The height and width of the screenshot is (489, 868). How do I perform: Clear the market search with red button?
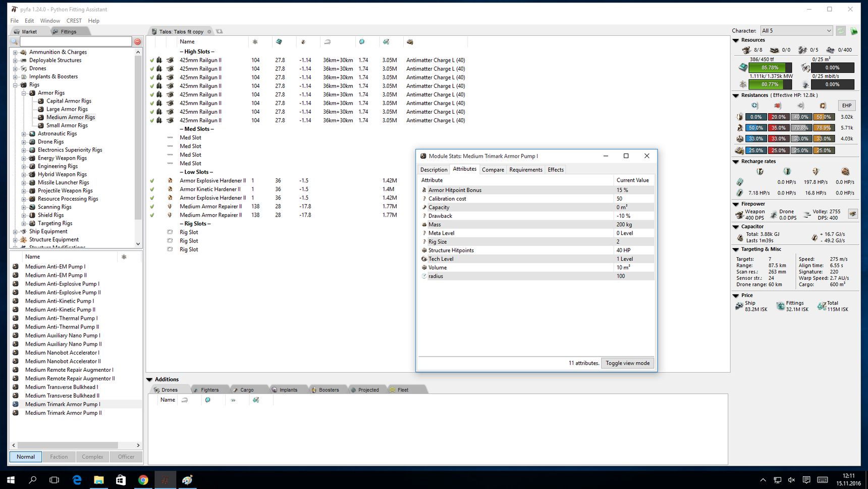pos(137,41)
